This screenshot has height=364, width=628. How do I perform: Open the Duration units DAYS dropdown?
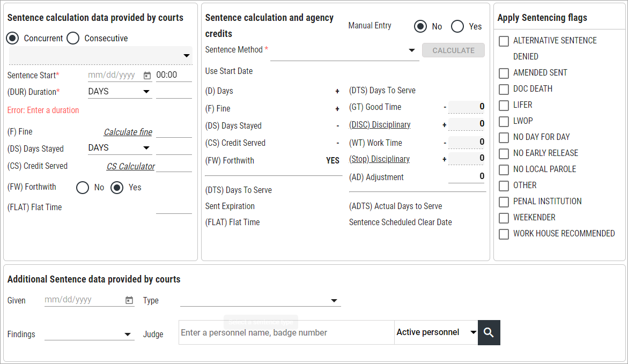click(120, 92)
